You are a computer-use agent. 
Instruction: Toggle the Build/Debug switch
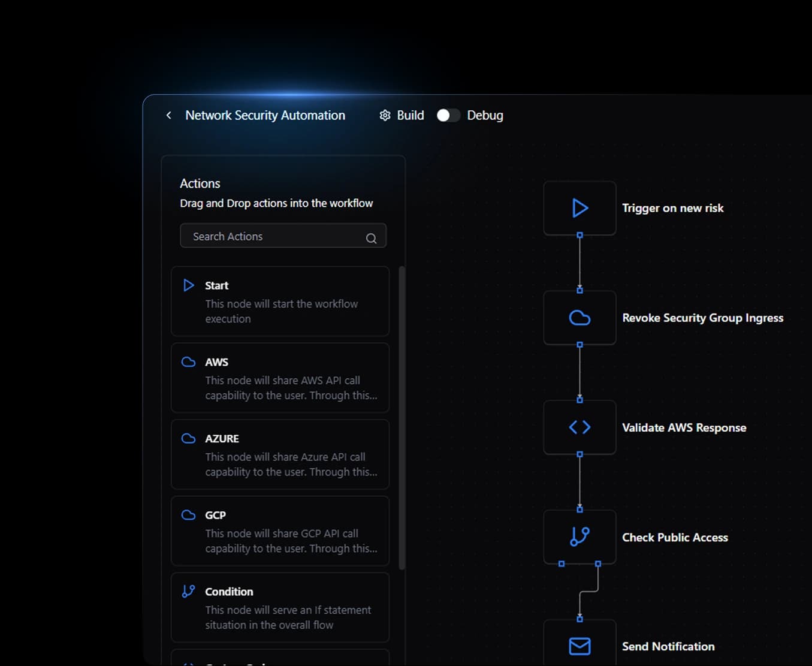[448, 115]
